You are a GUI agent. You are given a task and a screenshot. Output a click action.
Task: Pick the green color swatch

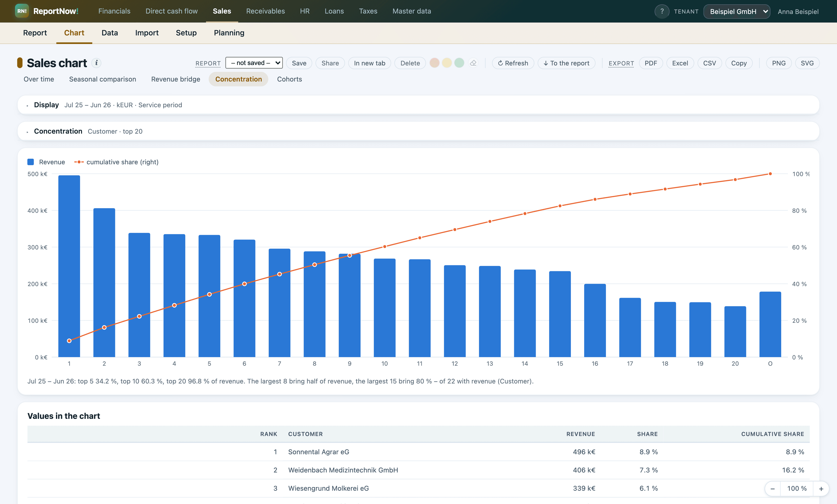(x=459, y=63)
